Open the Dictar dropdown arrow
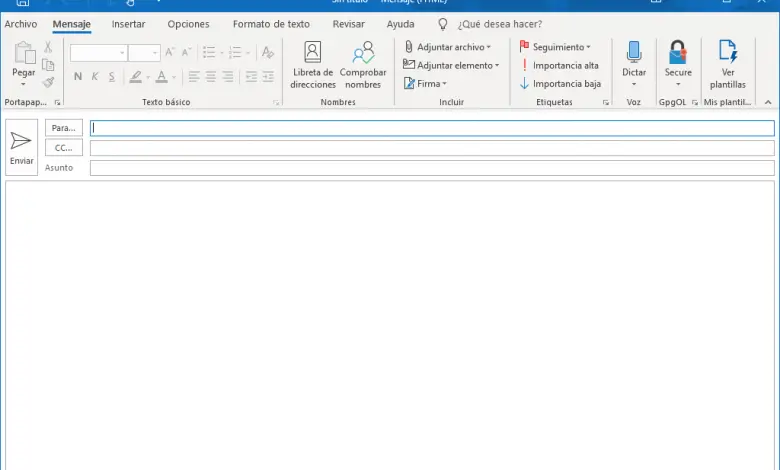The width and height of the screenshot is (780, 470). [x=634, y=84]
